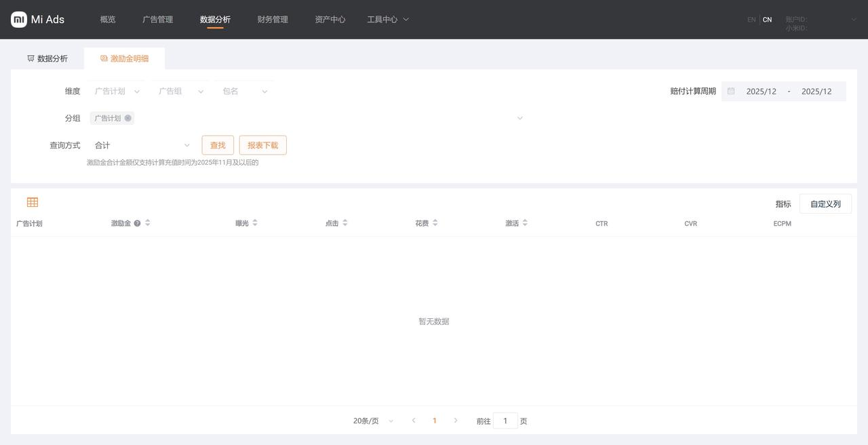Expand the 查询方式 合计 dropdown

142,145
